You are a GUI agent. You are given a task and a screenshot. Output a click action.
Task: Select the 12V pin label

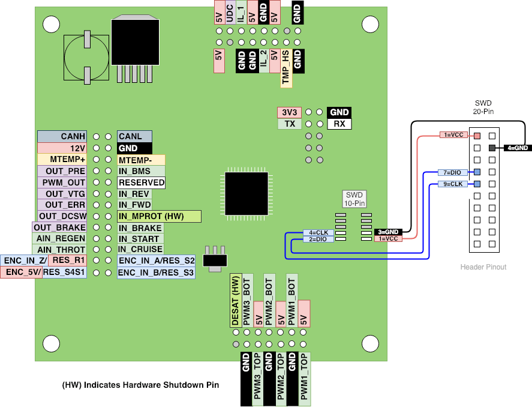pyautogui.click(x=62, y=148)
